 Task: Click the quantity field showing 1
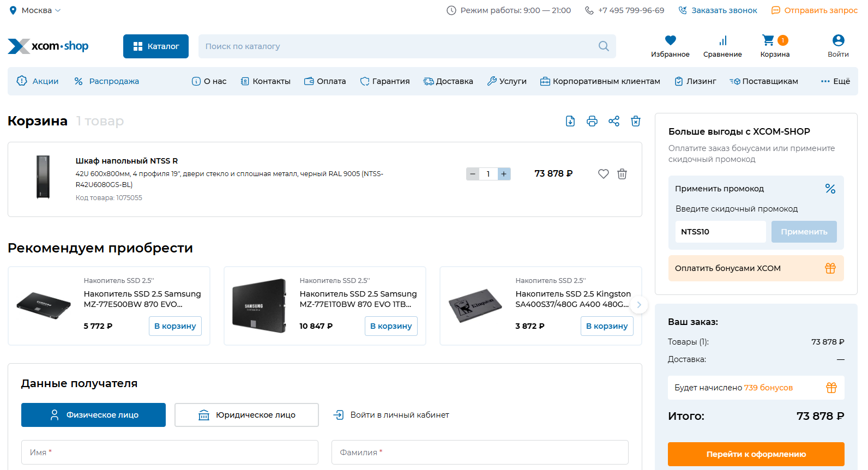(488, 174)
